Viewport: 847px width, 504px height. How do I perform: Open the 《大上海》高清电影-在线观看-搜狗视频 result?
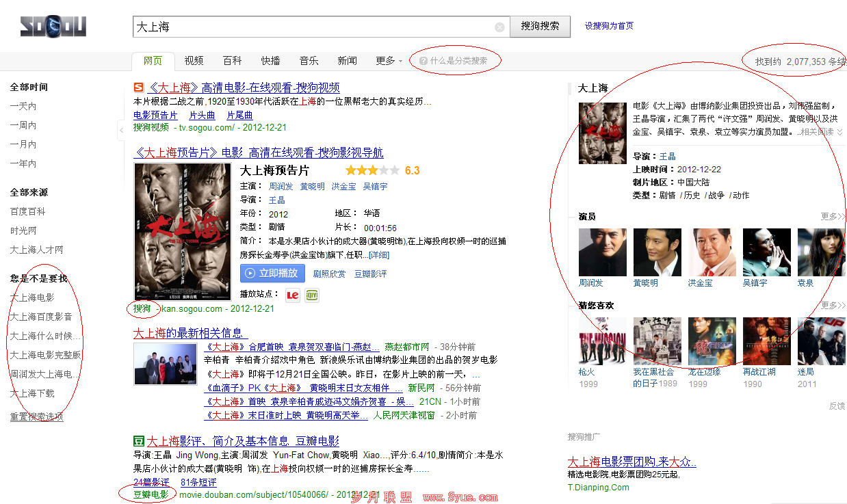(244, 88)
